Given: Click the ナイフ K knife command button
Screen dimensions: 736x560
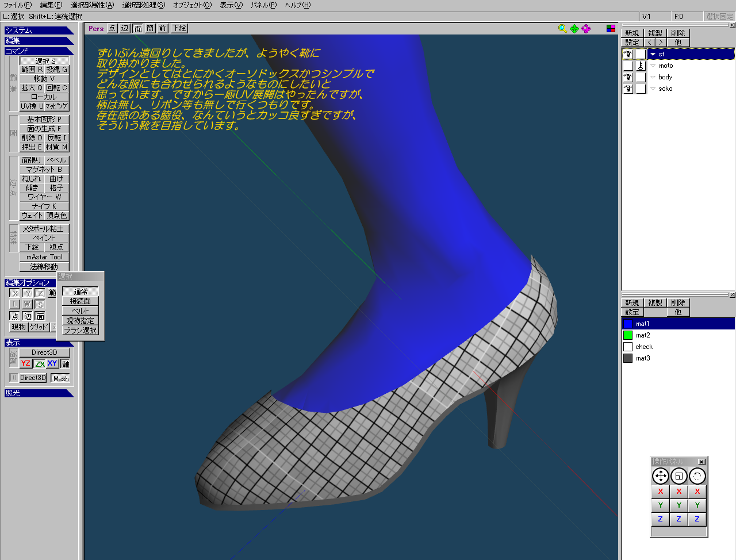Looking at the screenshot, I should [44, 206].
